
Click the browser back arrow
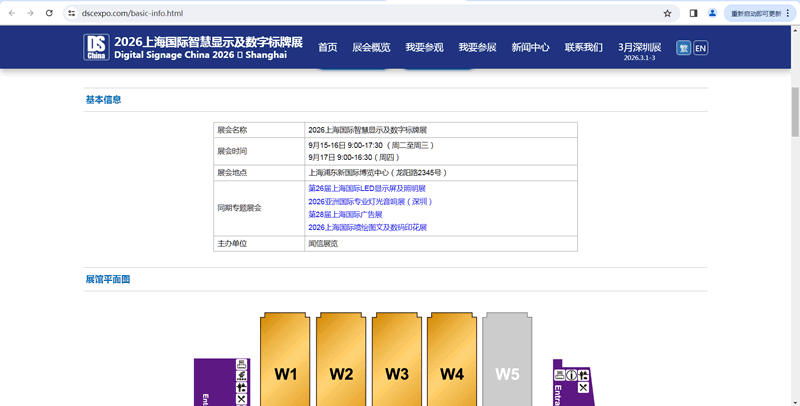point(11,13)
